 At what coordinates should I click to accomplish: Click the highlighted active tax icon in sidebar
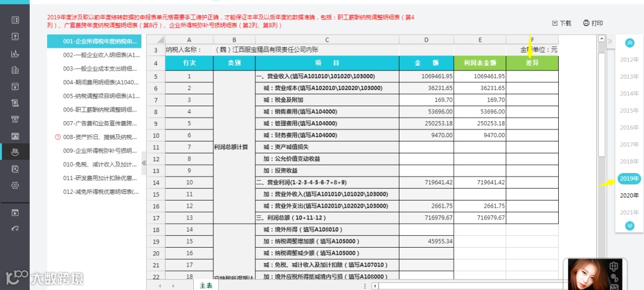pos(15,152)
